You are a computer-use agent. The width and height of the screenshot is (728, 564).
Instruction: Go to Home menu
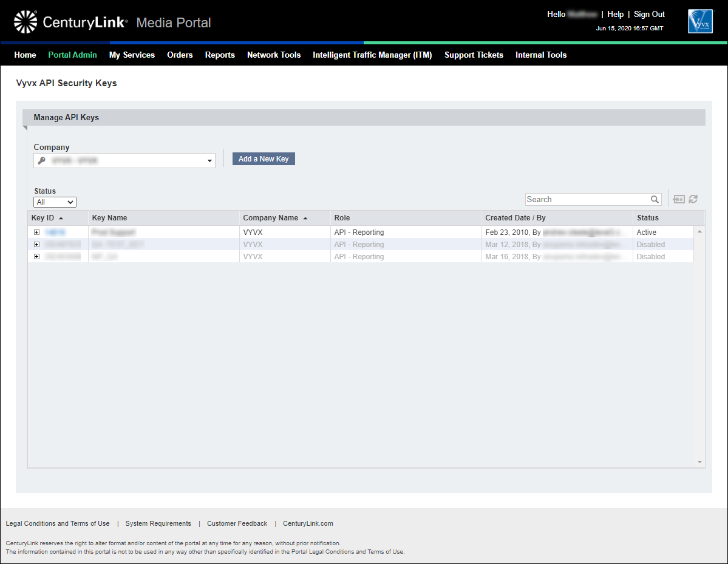(x=25, y=55)
